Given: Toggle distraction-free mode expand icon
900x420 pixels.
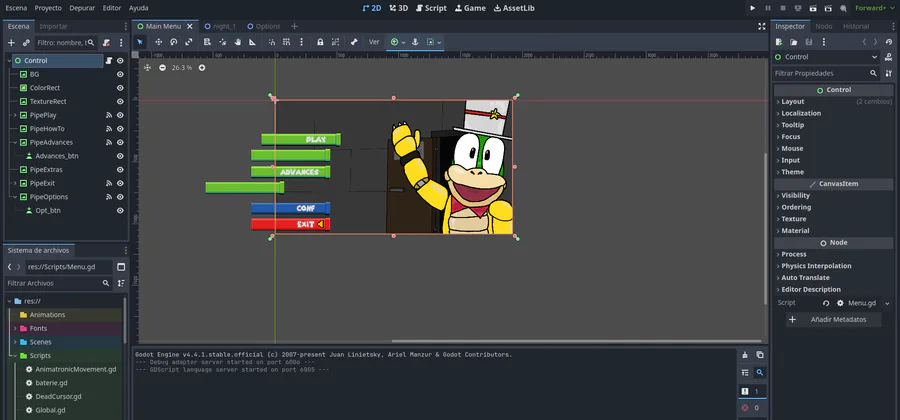Looking at the screenshot, I should (x=762, y=26).
